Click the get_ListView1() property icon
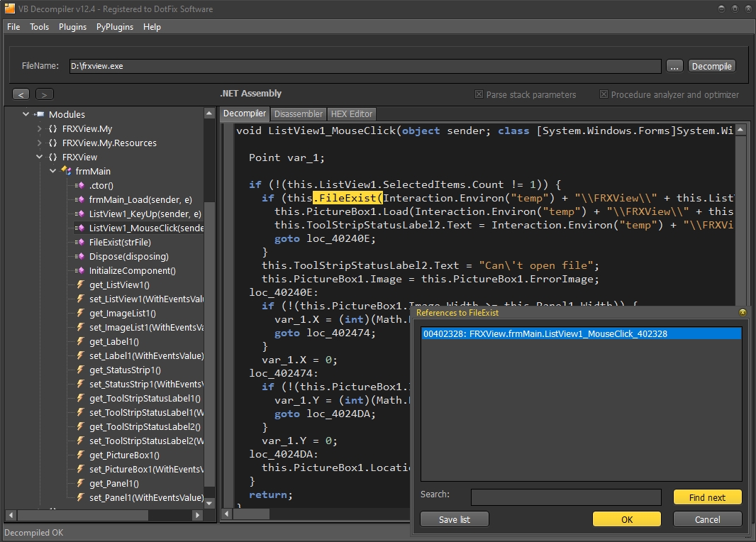 pos(81,284)
